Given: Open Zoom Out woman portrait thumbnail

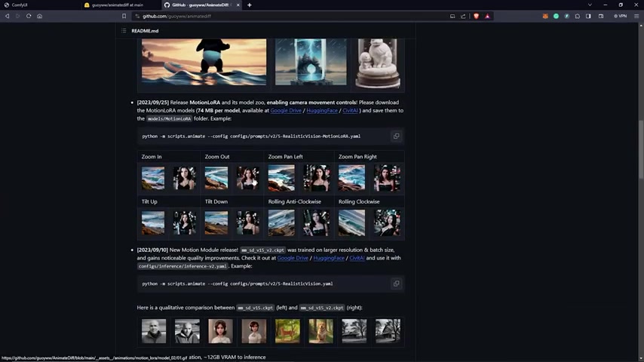Looking at the screenshot, I should pyautogui.click(x=247, y=178).
